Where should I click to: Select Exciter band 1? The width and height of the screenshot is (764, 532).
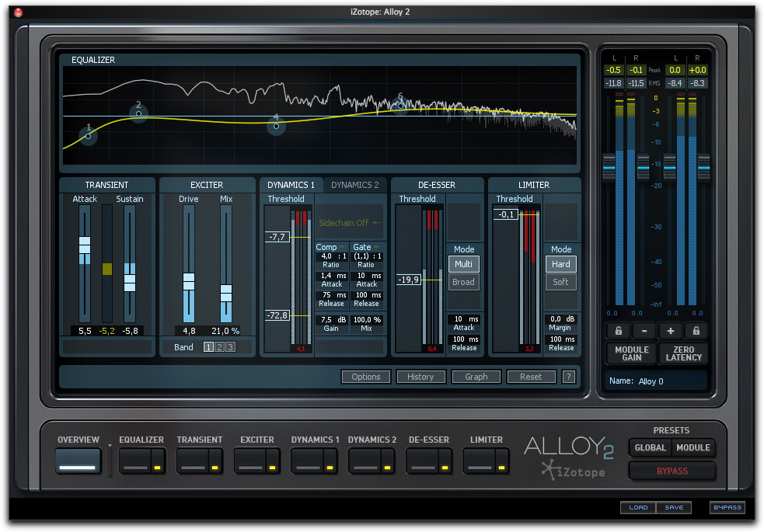click(x=208, y=347)
